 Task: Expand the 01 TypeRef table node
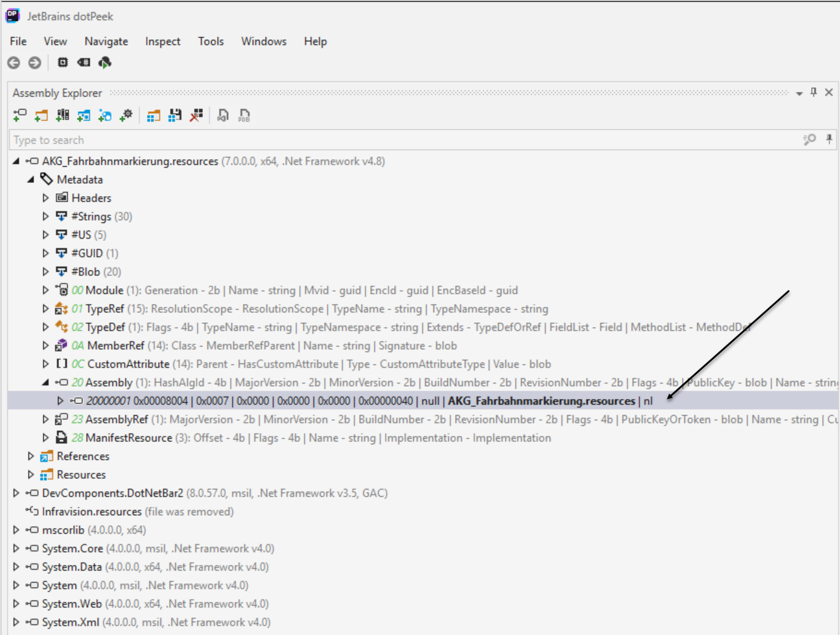point(46,309)
